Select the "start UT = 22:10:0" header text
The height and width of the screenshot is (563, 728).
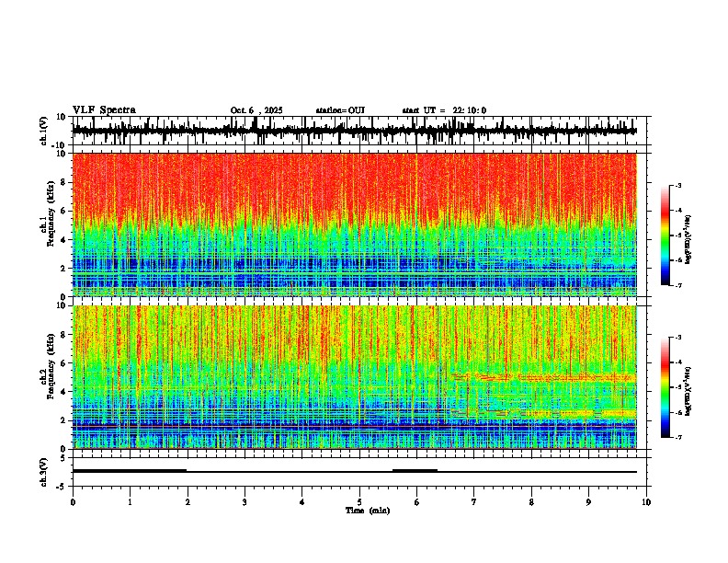click(444, 110)
